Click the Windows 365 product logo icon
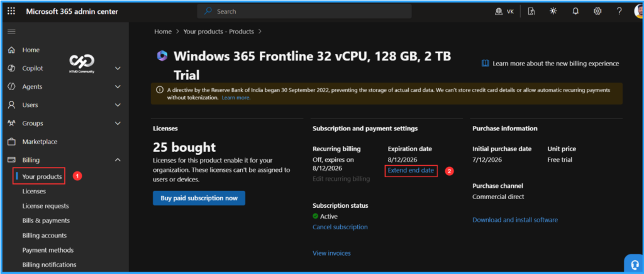This screenshot has width=644, height=274. coord(162,55)
